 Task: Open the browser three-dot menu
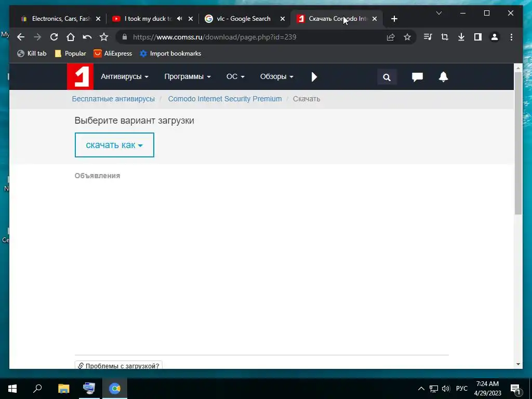[511, 37]
